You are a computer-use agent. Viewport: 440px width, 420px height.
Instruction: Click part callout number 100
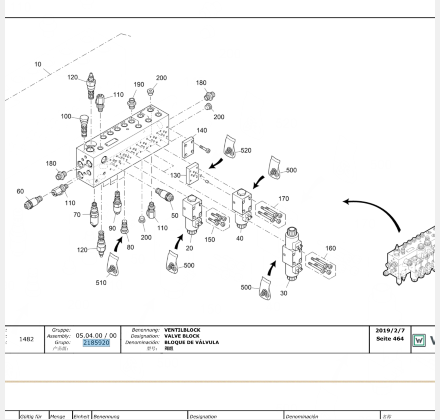66,116
